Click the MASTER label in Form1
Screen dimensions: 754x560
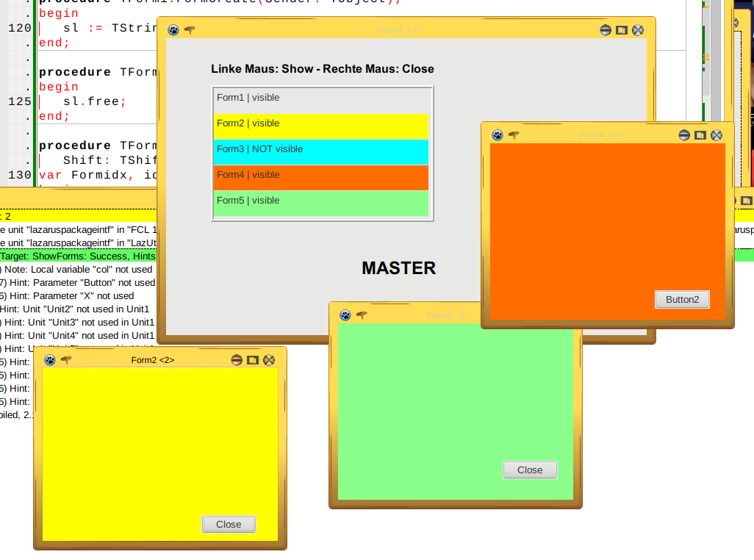click(x=398, y=268)
